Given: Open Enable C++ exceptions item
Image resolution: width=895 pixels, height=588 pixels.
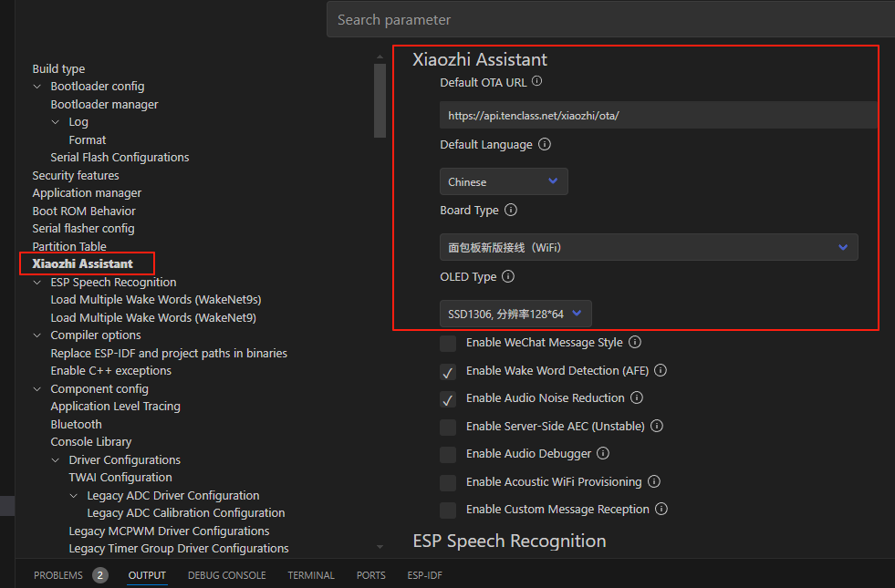Looking at the screenshot, I should coord(110,371).
